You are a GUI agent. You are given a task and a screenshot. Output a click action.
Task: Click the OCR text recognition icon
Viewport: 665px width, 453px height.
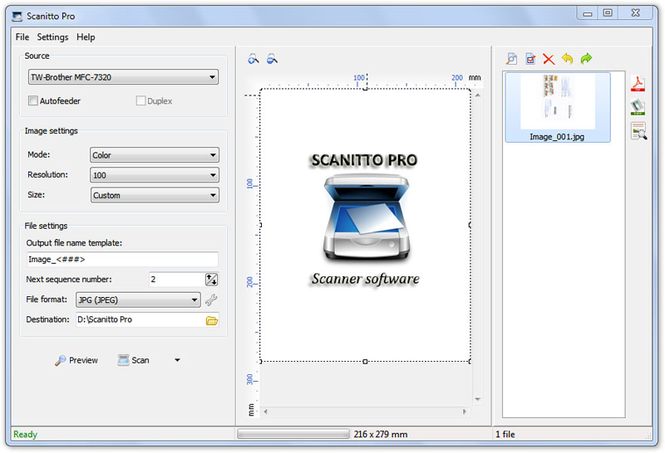(x=638, y=131)
